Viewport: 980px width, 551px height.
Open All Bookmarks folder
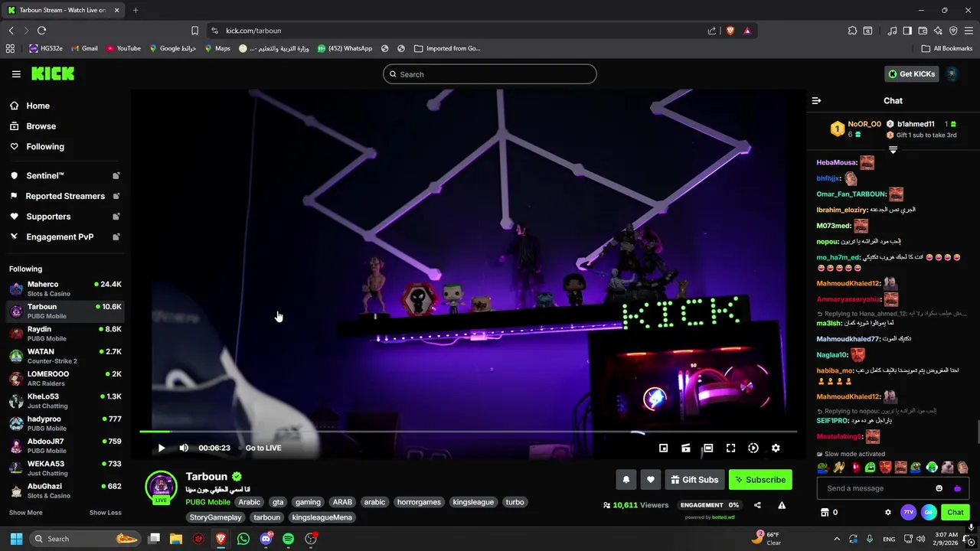coord(947,48)
